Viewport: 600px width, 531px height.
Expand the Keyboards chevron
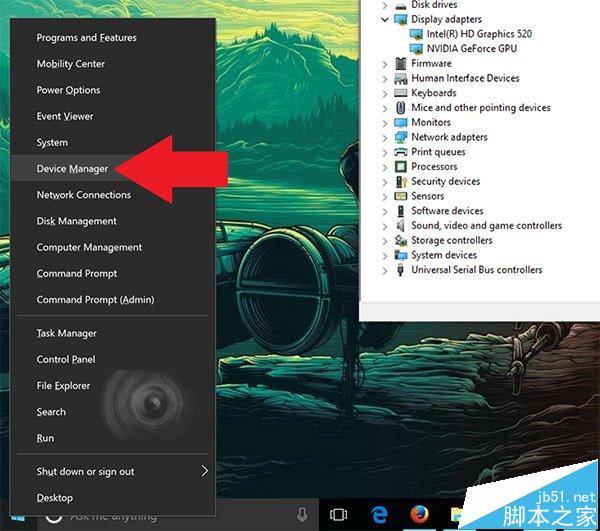385,93
